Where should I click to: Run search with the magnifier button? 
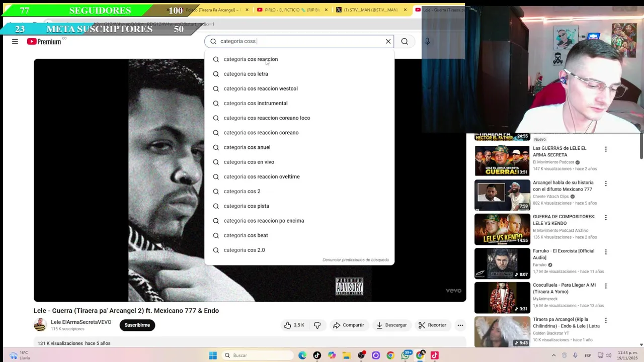point(405,41)
